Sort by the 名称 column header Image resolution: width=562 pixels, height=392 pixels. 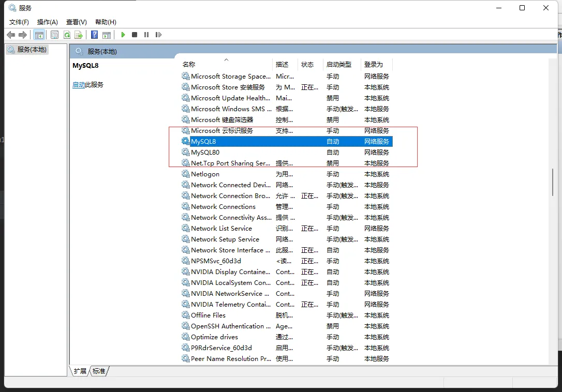click(x=227, y=65)
